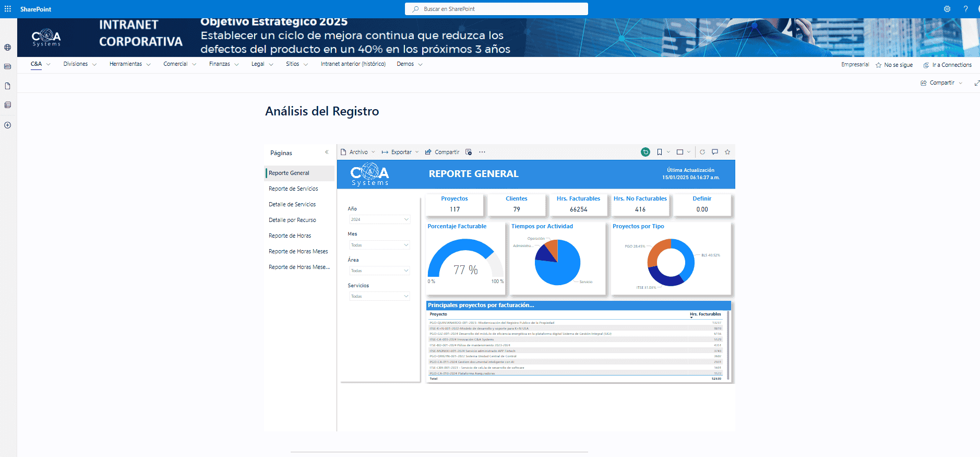Select the Reporte de Servicios page
This screenshot has height=457, width=980.
tap(300, 189)
